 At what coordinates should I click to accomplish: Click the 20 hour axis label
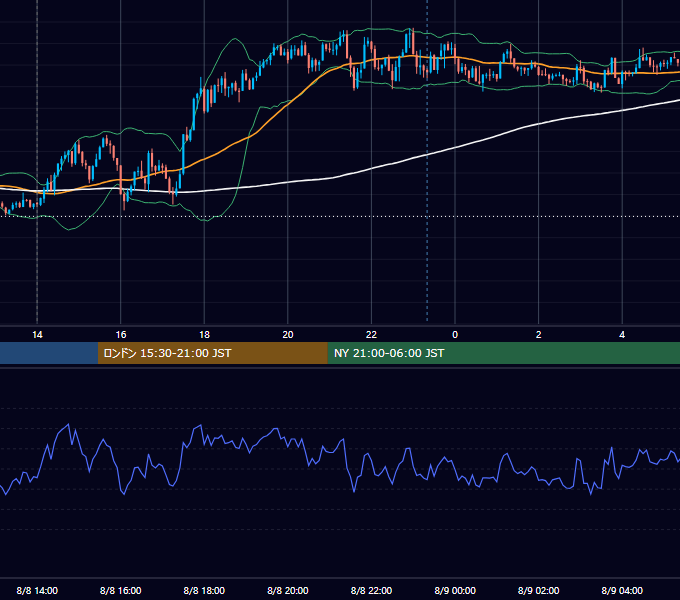coord(288,335)
